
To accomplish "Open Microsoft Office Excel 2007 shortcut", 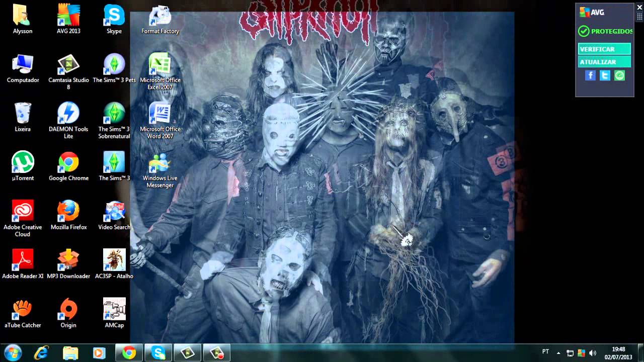I will click(160, 72).
